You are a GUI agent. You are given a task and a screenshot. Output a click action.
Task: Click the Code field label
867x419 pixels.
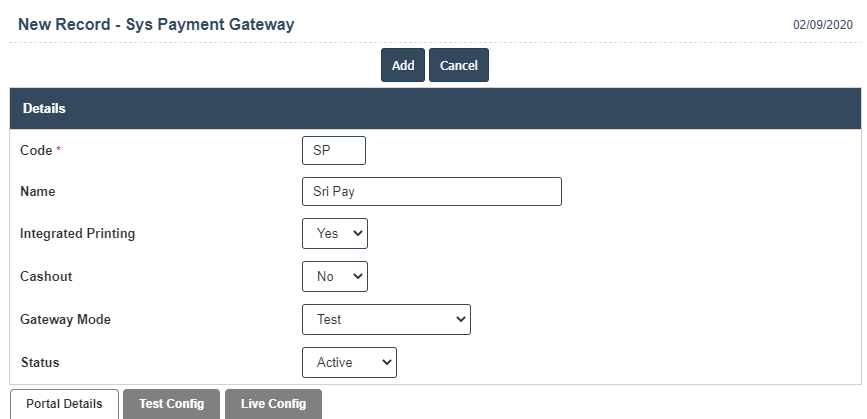[36, 150]
